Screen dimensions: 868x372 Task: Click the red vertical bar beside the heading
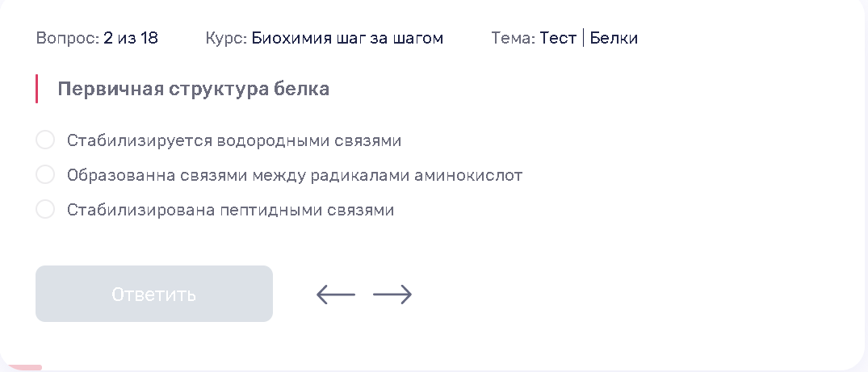click(x=36, y=89)
